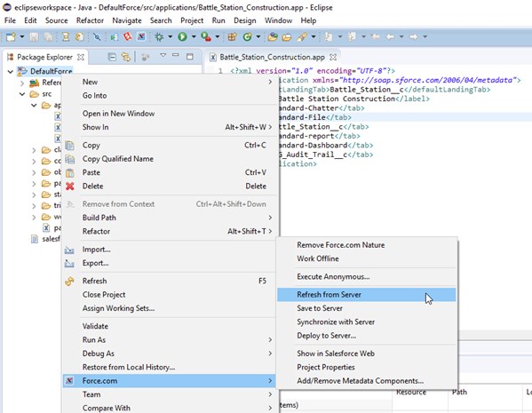Choose Validate in context menu
The height and width of the screenshot is (413, 532).
(169, 326)
